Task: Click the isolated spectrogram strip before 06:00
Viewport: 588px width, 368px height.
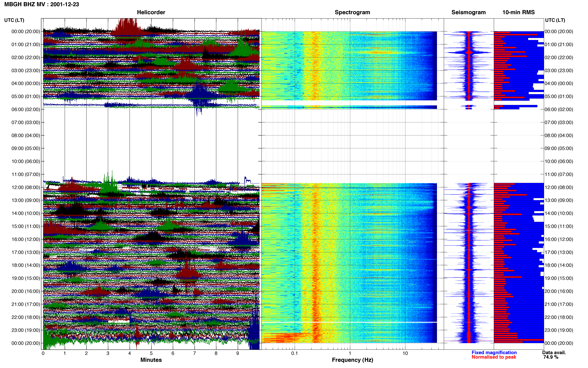Action: pyautogui.click(x=349, y=107)
